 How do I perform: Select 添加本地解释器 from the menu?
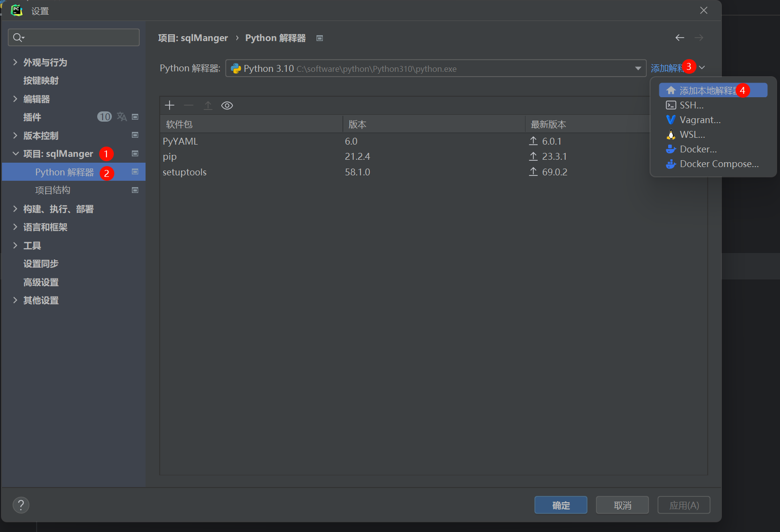(713, 90)
